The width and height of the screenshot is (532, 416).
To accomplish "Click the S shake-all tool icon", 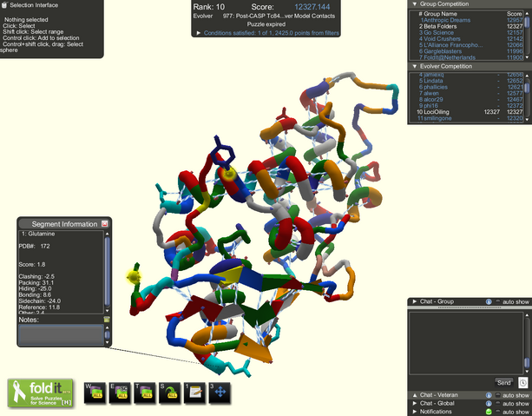I will click(169, 393).
